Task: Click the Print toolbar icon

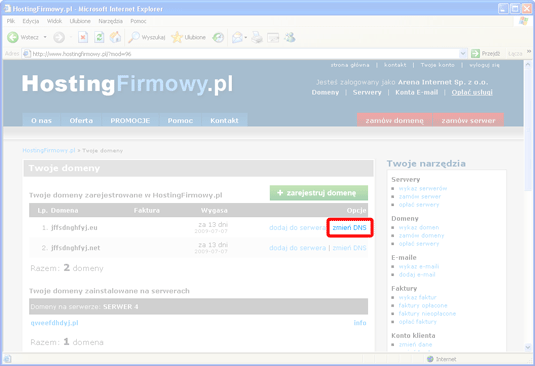Action: click(x=257, y=37)
